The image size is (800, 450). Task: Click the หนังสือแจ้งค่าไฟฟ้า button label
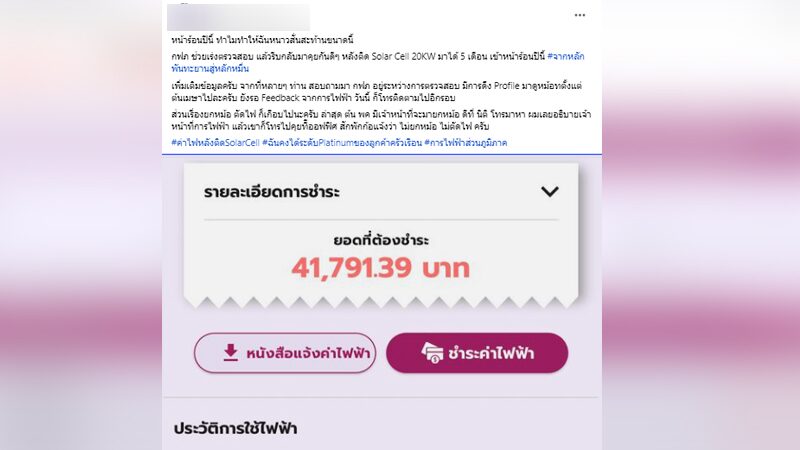pos(308,353)
